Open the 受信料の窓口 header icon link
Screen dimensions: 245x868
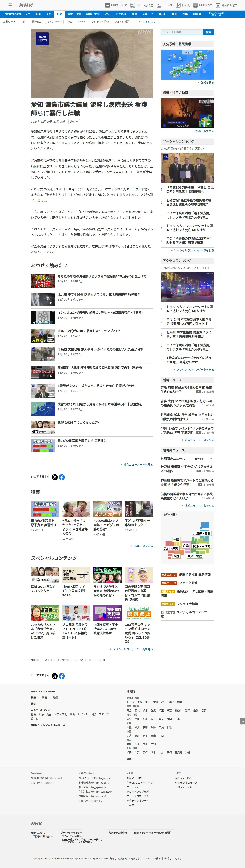click(226, 5)
